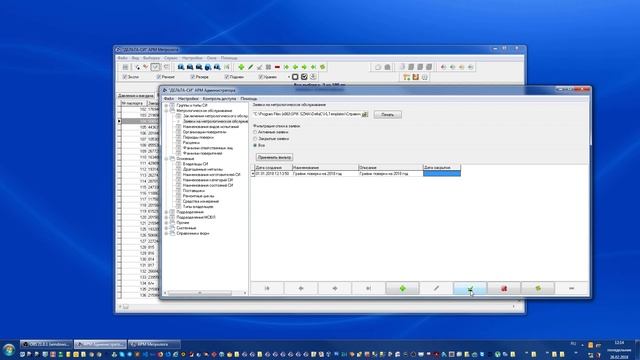
Task: Click the red minus icon in Metrologist toolbar
Action: click(277, 67)
